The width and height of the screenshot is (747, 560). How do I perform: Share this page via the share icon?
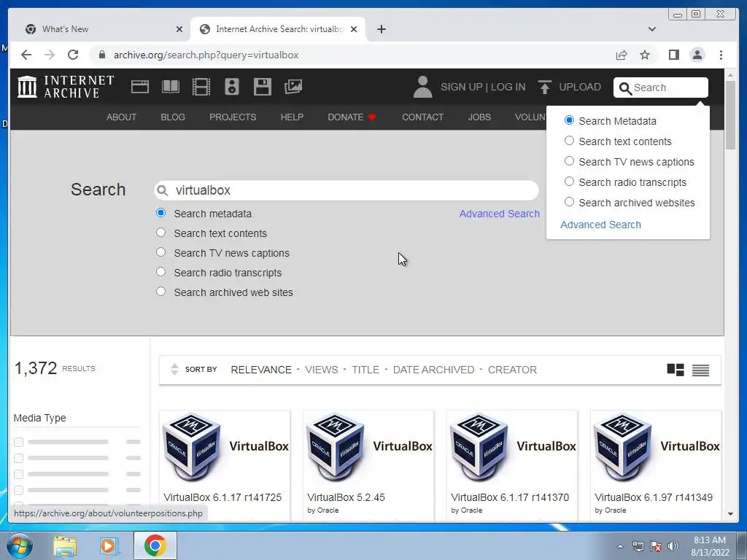(x=622, y=55)
